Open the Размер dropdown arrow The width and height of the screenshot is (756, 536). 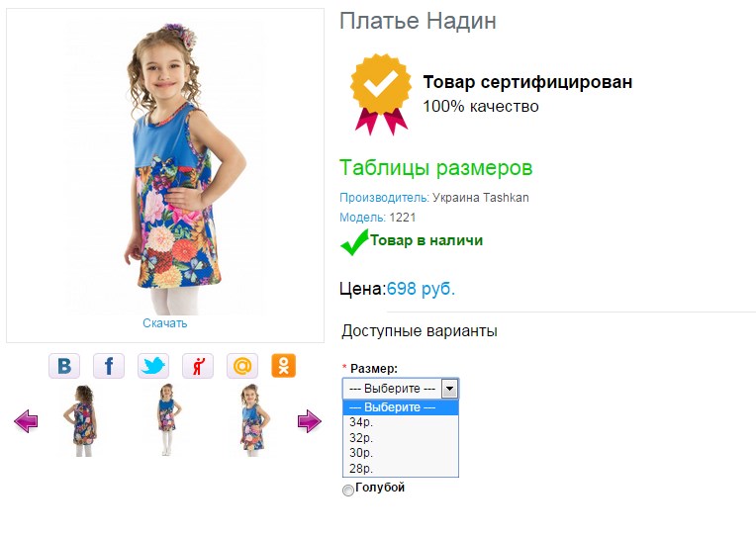[449, 389]
